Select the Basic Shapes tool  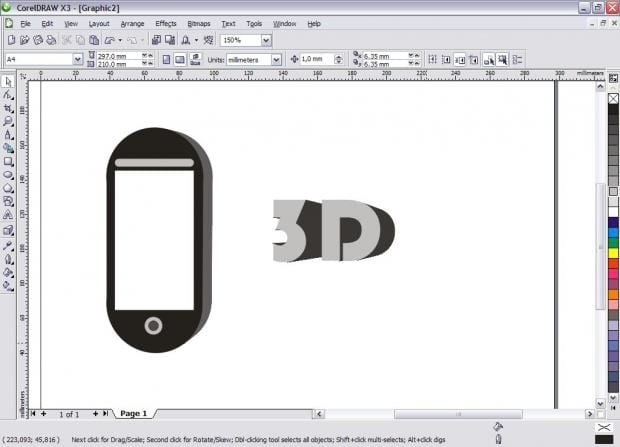coord(8,201)
